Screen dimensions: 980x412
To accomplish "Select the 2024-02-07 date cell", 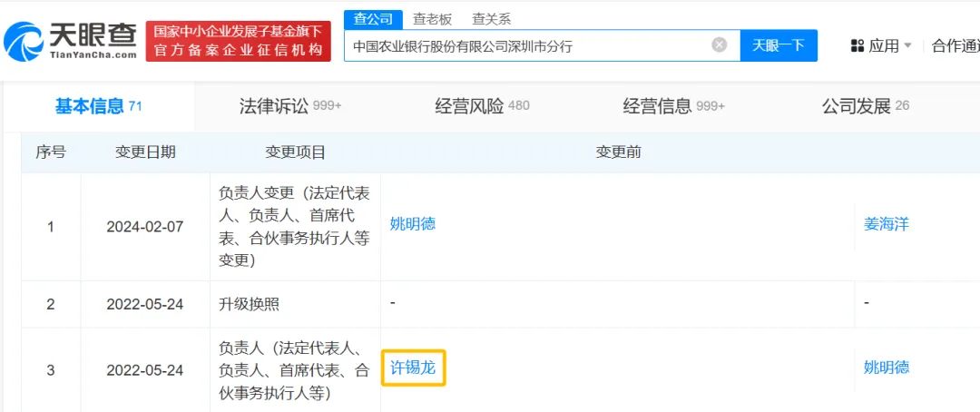I will pyautogui.click(x=145, y=226).
